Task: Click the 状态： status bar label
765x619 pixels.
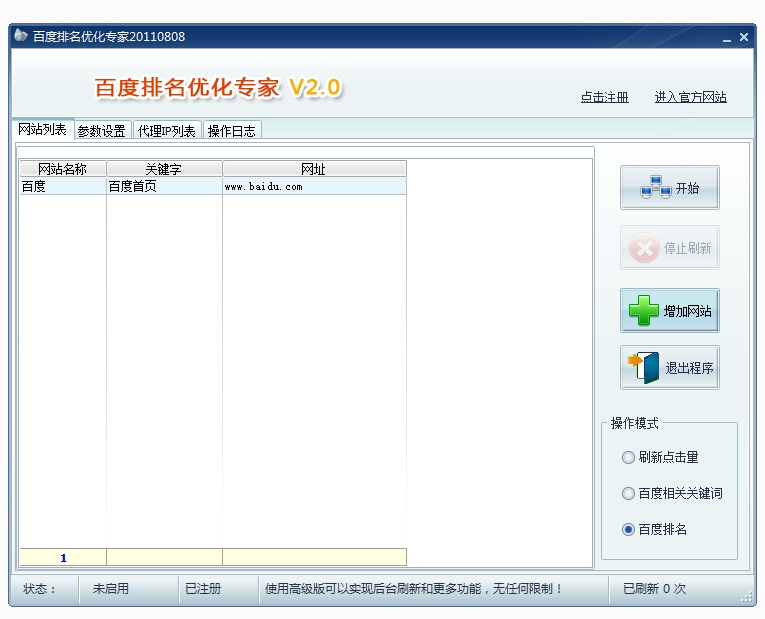Action: 40,589
